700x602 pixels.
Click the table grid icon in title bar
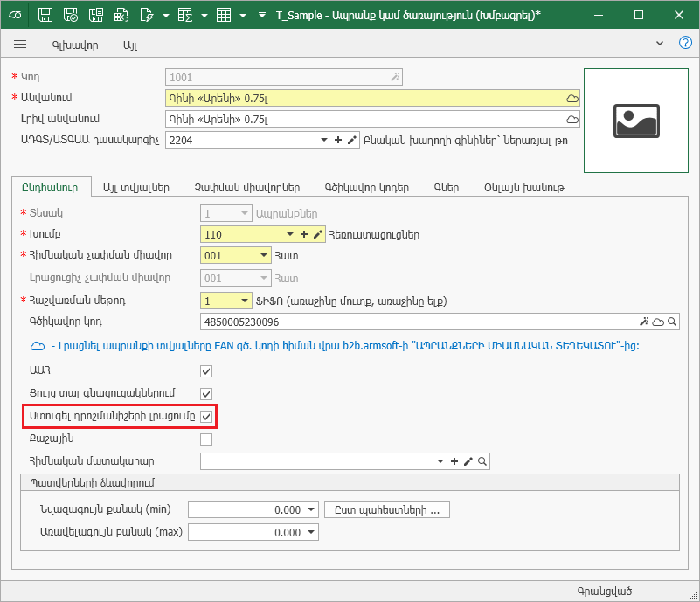click(224, 16)
